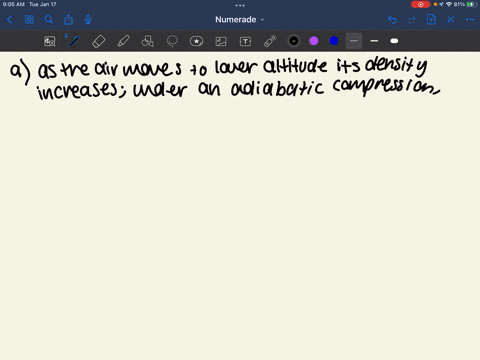480x360 pixels.
Task: Open the more options menu
Action: (470, 20)
